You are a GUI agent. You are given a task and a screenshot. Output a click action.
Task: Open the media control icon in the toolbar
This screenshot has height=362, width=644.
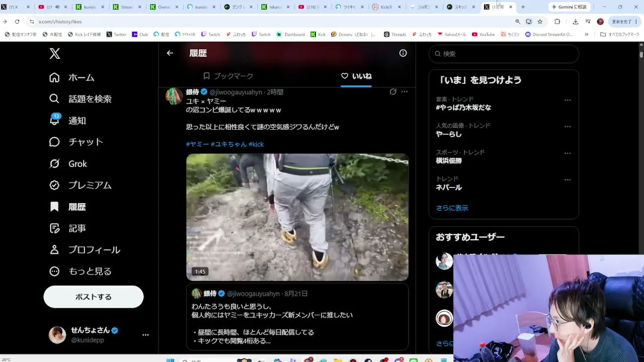(x=588, y=22)
